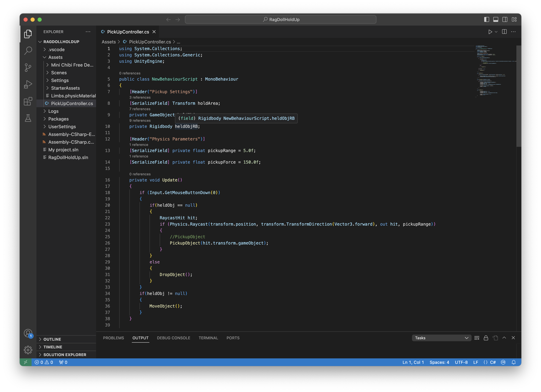Open the Source Control view
Image resolution: width=541 pixels, height=392 pixels.
point(28,68)
